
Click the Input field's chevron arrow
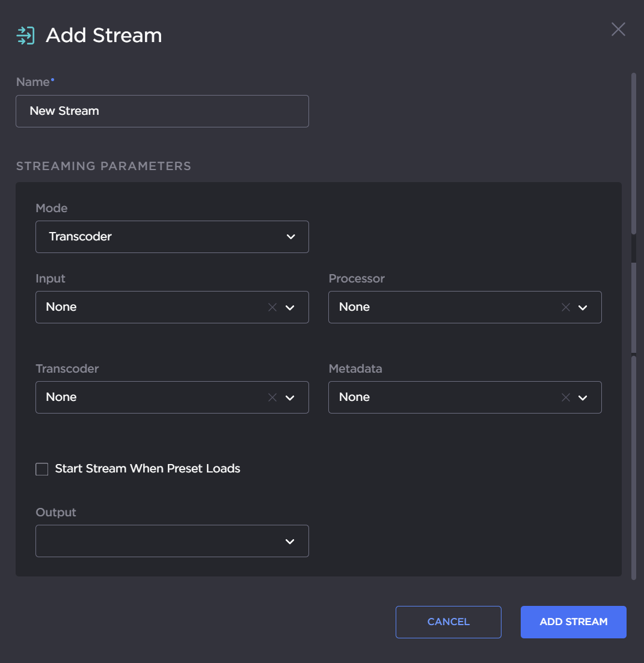coord(290,307)
